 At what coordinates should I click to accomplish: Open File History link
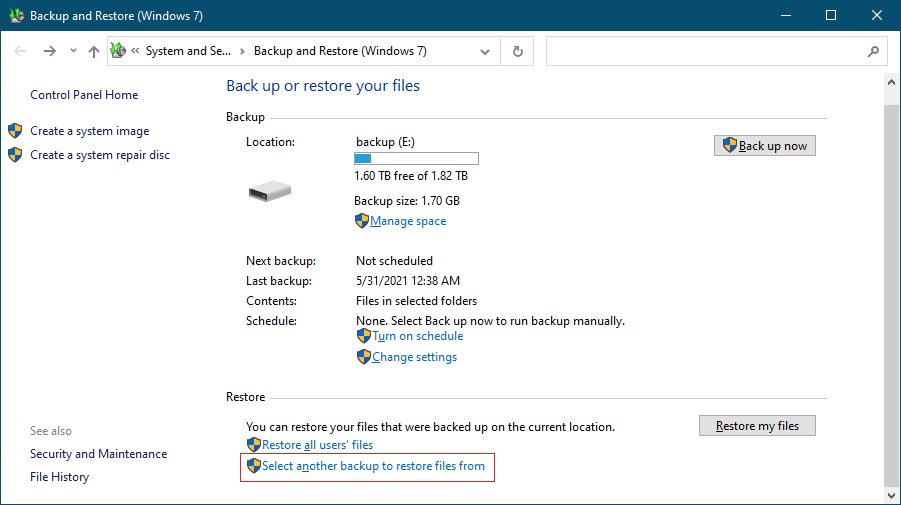(x=59, y=477)
